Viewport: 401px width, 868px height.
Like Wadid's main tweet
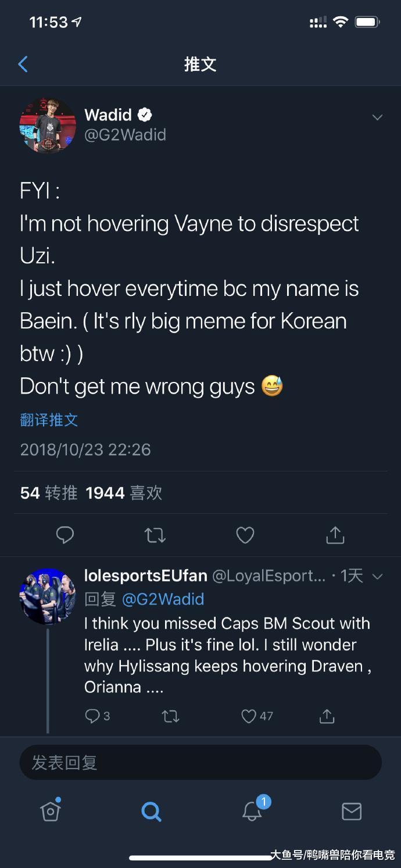tap(245, 535)
